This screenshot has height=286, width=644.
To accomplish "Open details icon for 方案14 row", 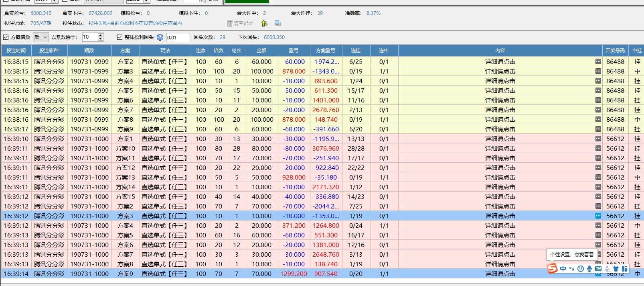I will tap(598, 187).
